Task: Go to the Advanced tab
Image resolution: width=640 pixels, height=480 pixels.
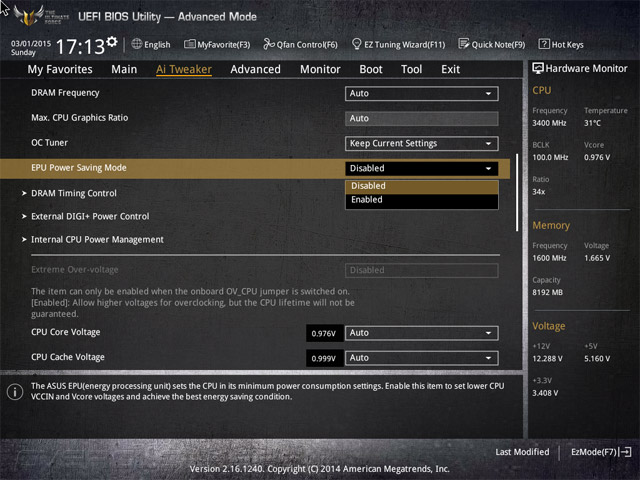Action: click(x=256, y=69)
